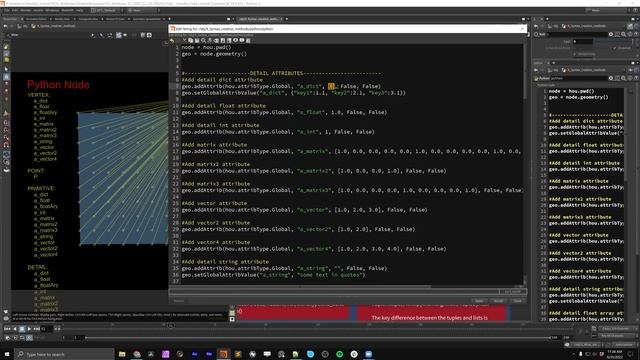Image resolution: width=640 pixels, height=360 pixels.
Task: Click the leftmost button at the dialog's bottom
Action: click(x=179, y=301)
